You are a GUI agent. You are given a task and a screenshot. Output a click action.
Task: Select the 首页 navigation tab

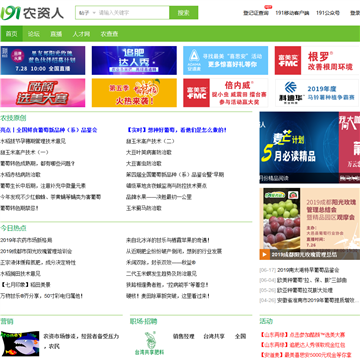(12, 34)
